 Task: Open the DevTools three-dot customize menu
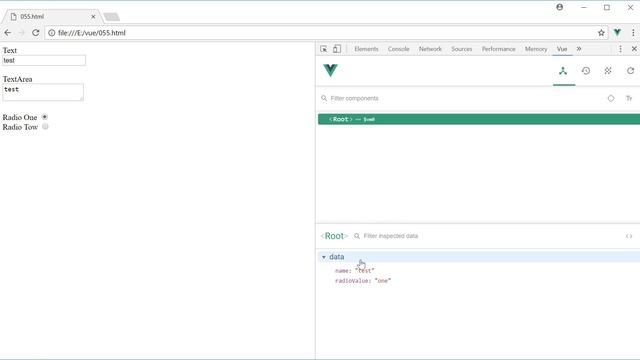[x=620, y=49]
